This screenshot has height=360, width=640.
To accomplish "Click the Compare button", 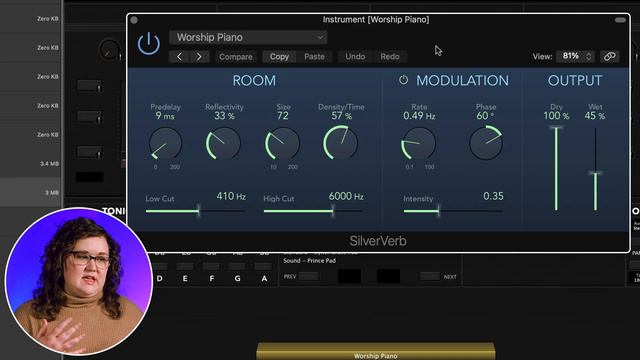I will pos(236,57).
